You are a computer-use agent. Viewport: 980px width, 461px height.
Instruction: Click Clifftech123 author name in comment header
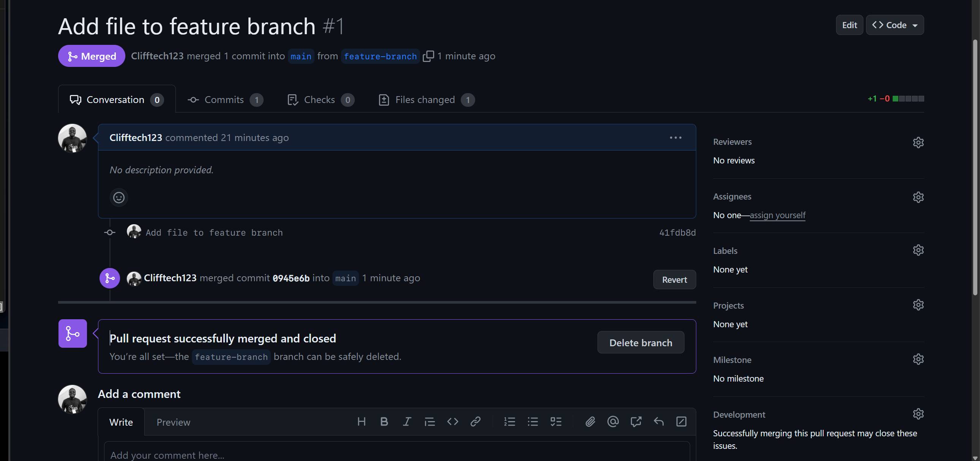coord(136,138)
